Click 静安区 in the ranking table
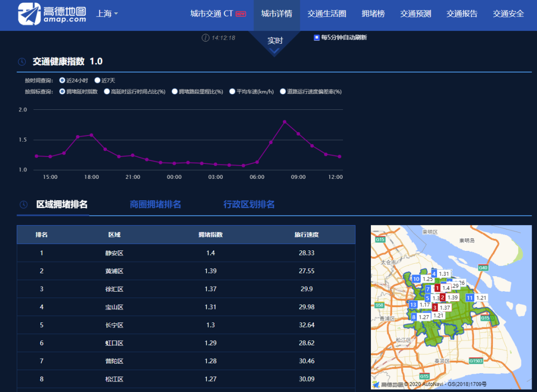The width and height of the screenshot is (537, 392). click(x=114, y=253)
